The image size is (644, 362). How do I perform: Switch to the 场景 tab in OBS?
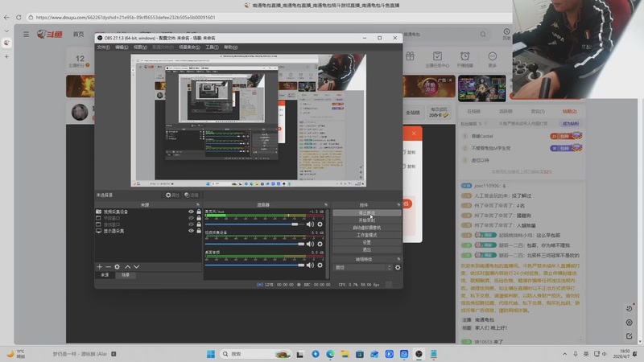126,275
